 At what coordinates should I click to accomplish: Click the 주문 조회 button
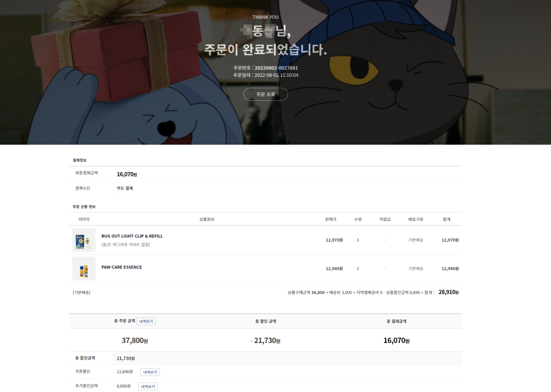[265, 95]
